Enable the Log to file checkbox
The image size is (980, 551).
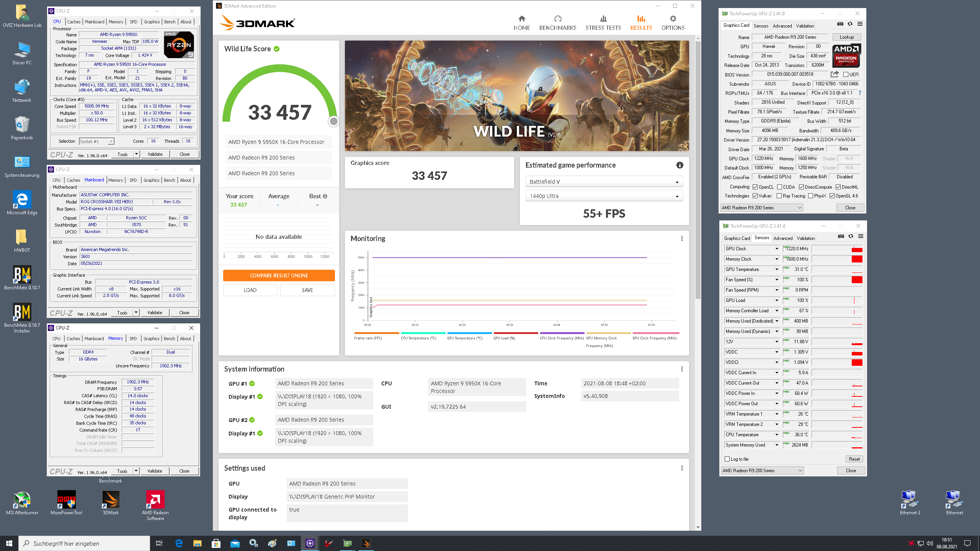click(x=727, y=459)
